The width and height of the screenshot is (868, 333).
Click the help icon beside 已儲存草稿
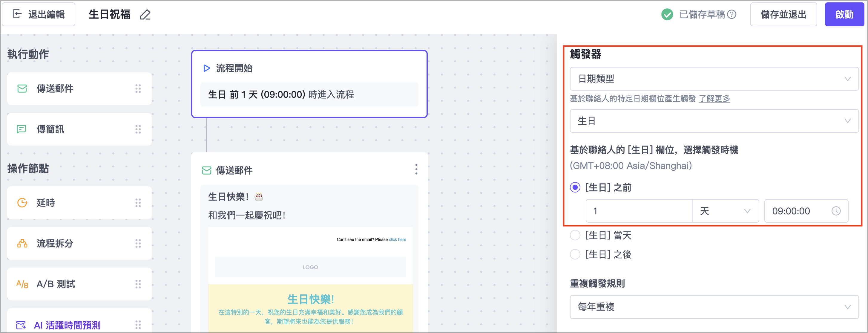731,15
